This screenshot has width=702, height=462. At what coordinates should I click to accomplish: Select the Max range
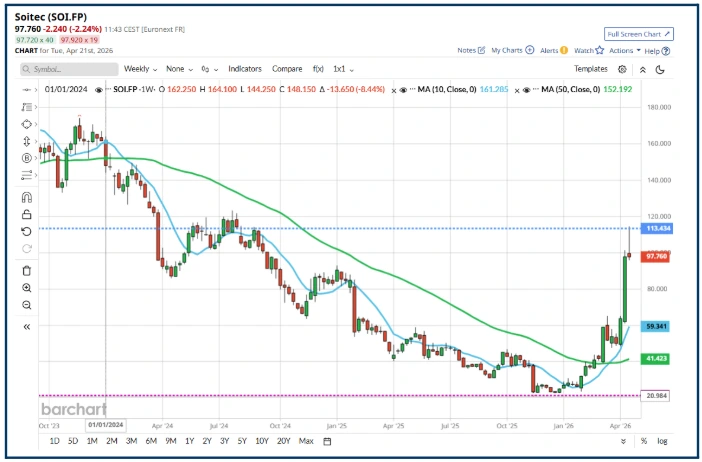306,441
